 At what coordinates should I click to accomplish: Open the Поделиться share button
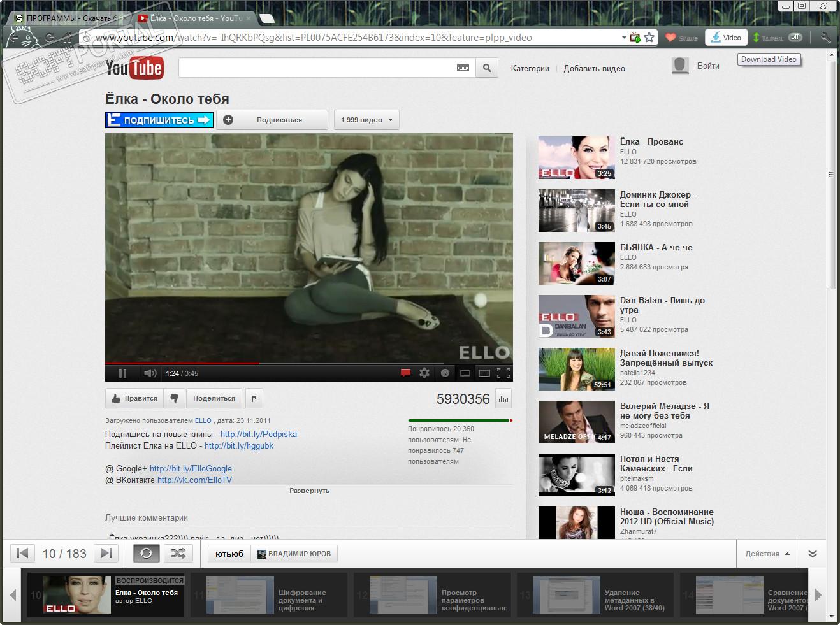[214, 398]
